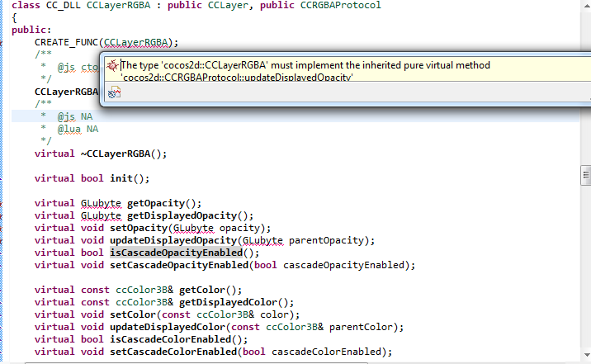Click setColor method name
Screen dimensions: 591x364
coord(133,314)
